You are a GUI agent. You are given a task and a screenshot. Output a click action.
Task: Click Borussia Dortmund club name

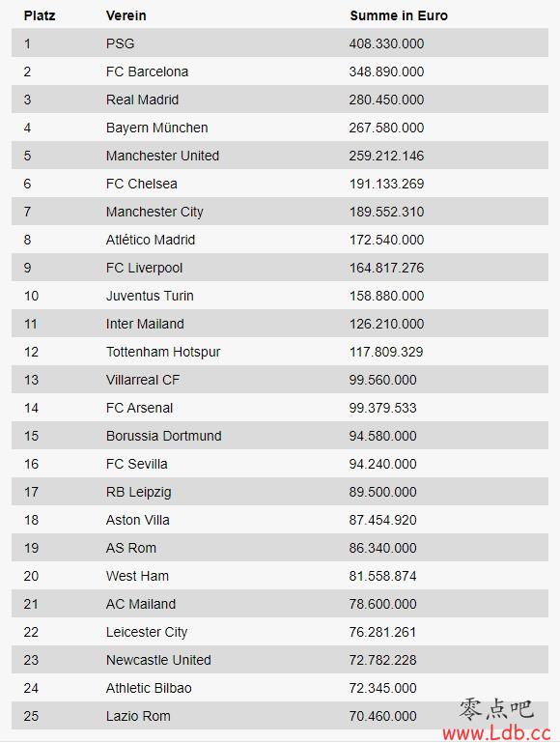pos(164,436)
